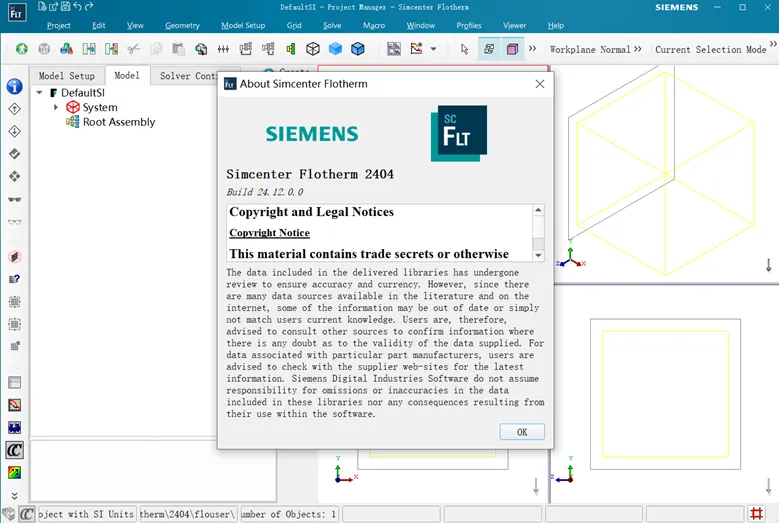Open the Model Setup menu
Image resolution: width=779 pixels, height=523 pixels.
243,25
